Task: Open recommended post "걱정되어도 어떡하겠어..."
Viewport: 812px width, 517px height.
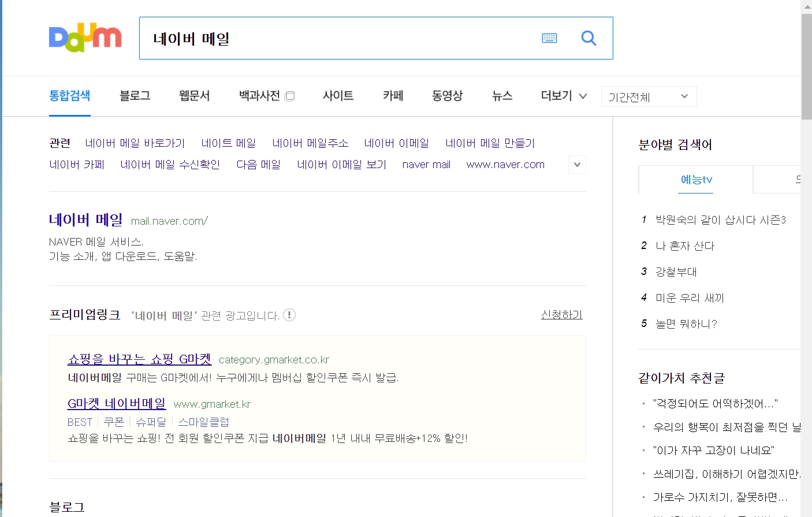Action: [716, 404]
